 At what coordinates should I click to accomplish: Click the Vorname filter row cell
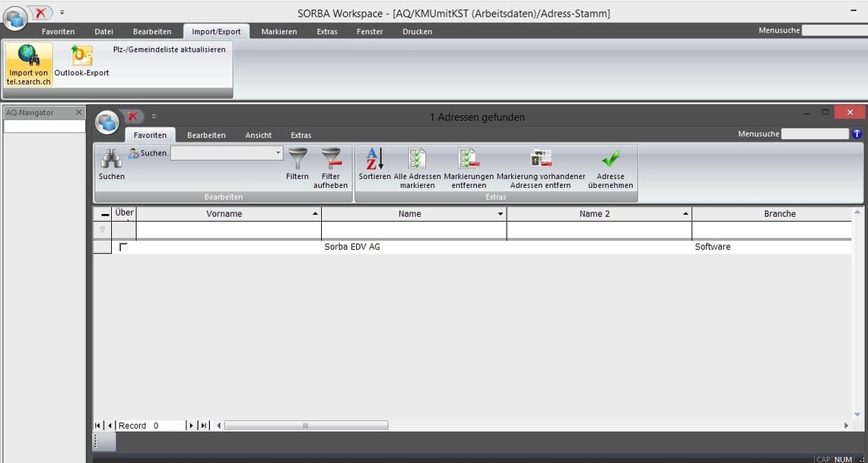point(229,231)
